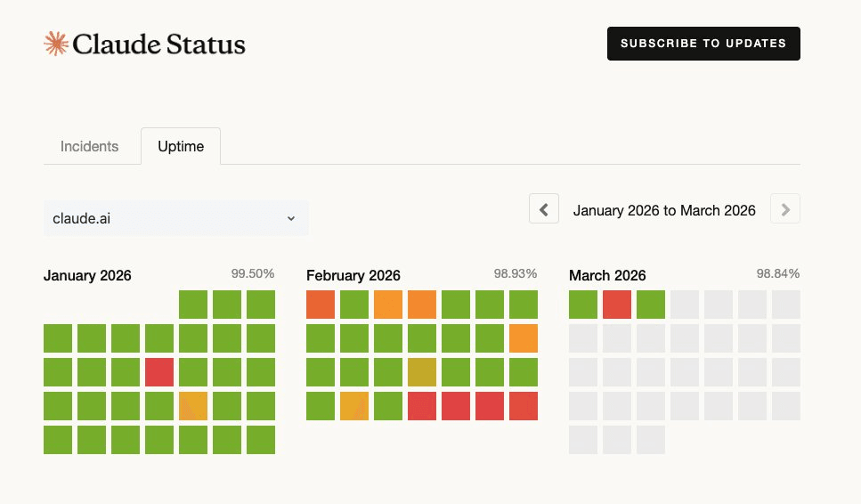Click Subscribe to Updates button
The height and width of the screenshot is (504, 861).
click(x=703, y=44)
